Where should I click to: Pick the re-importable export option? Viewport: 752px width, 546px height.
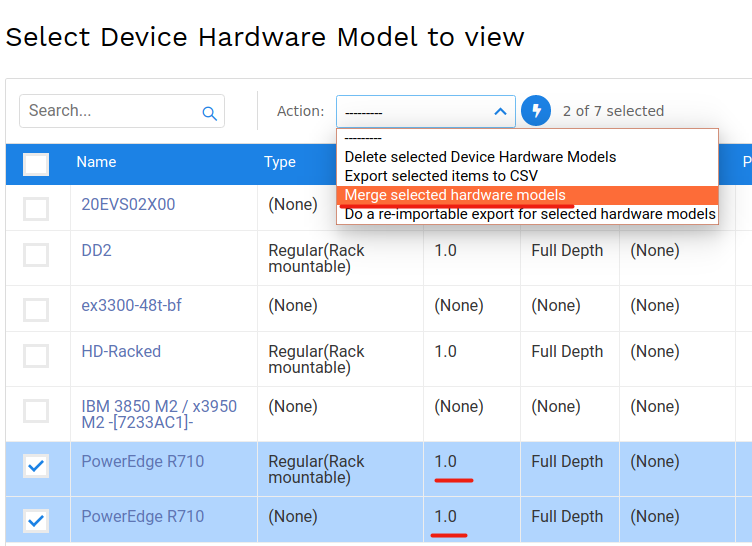coord(528,214)
